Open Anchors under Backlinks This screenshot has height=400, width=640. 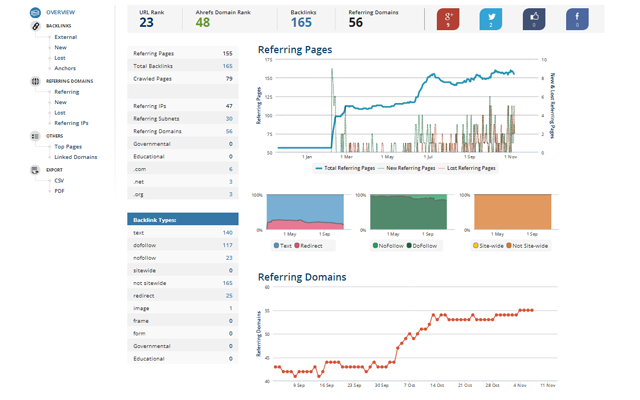pyautogui.click(x=64, y=68)
